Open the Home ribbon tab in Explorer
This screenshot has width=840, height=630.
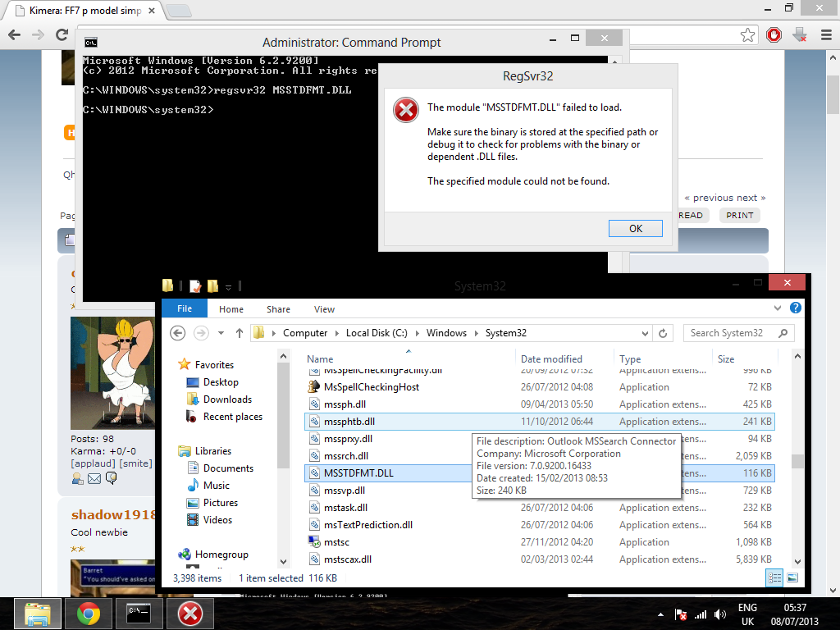(231, 309)
